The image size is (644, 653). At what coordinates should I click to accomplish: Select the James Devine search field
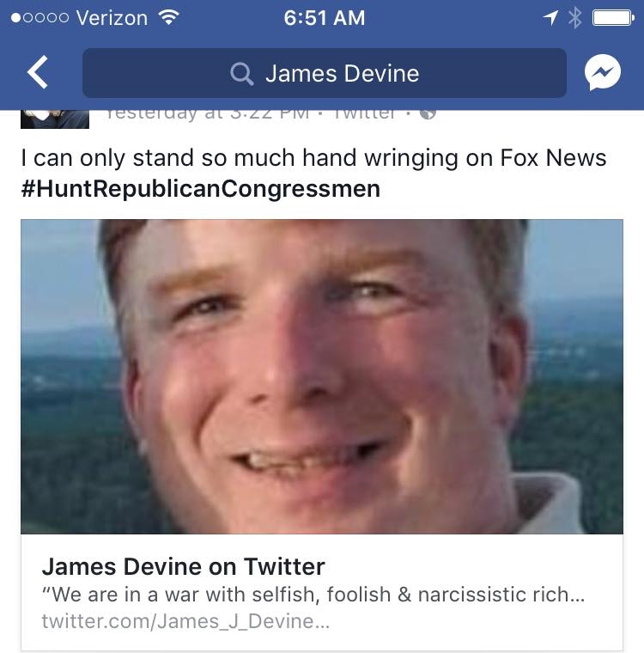point(325,73)
